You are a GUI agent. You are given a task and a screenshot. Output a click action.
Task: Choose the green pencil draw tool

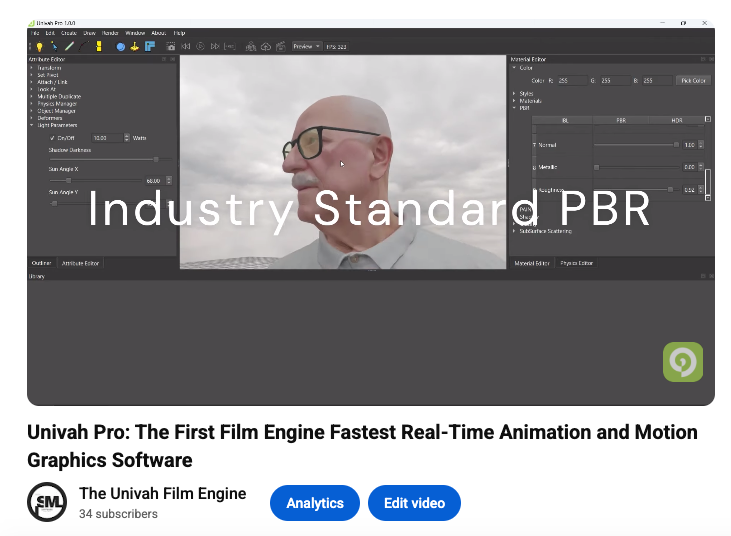pos(69,47)
